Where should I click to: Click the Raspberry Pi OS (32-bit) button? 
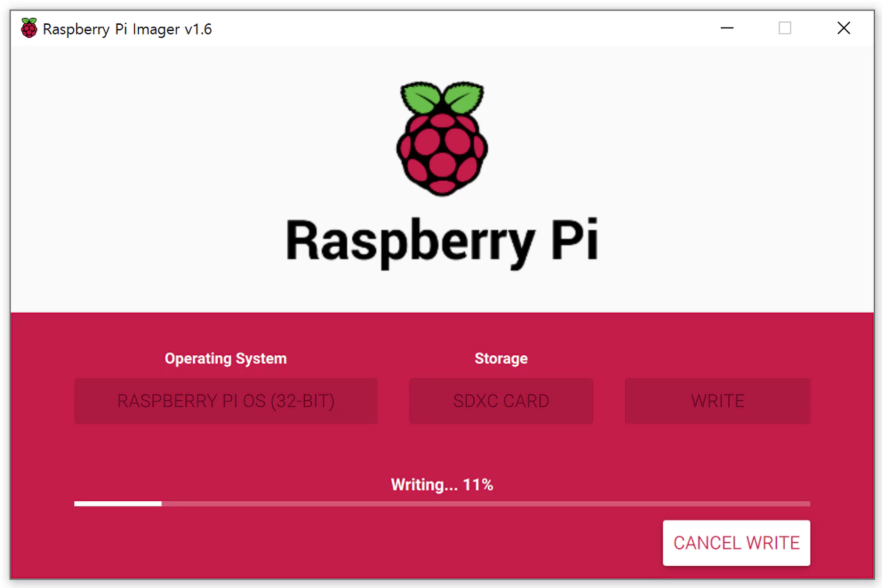click(x=226, y=401)
